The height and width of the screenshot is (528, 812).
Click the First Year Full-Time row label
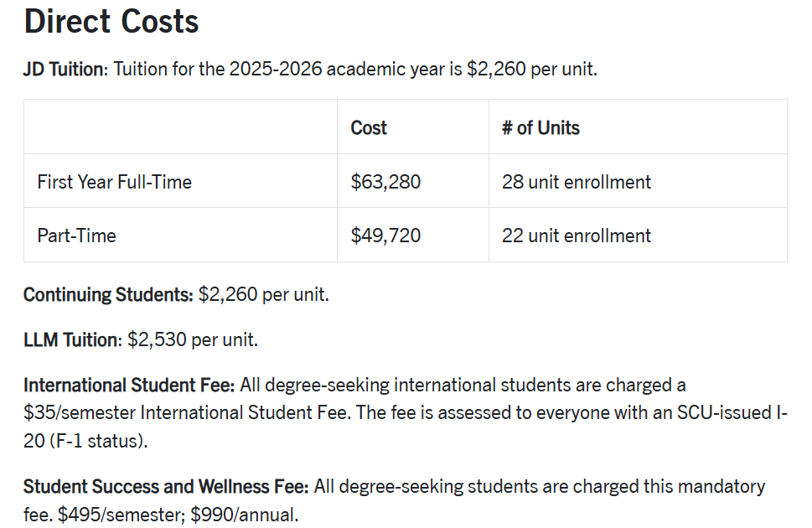pos(114,182)
